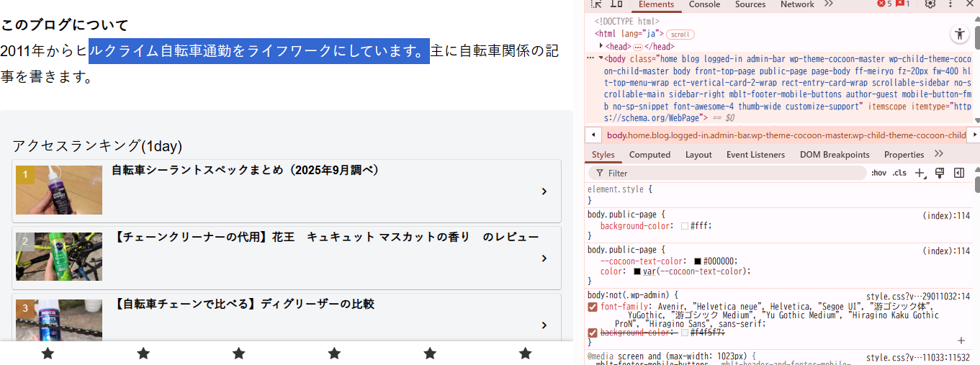Open DevTools settings gear
Image resolution: width=980 pixels, height=365 pixels.
tap(930, 4)
